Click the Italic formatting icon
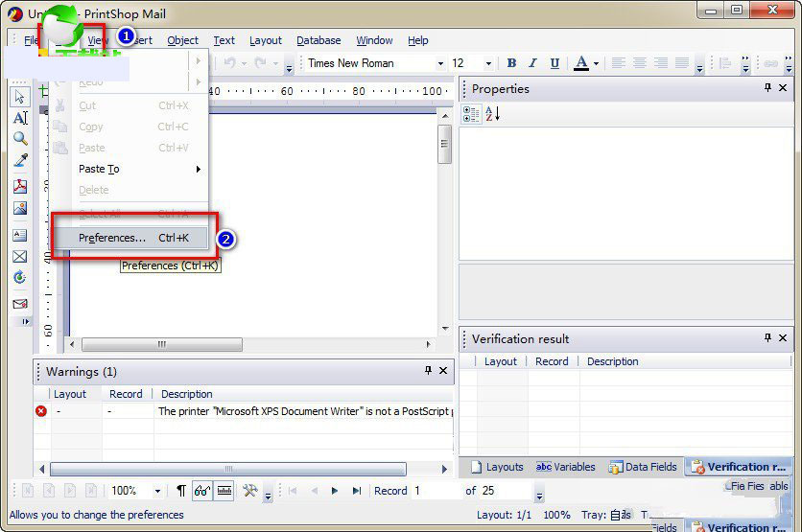 pos(532,63)
